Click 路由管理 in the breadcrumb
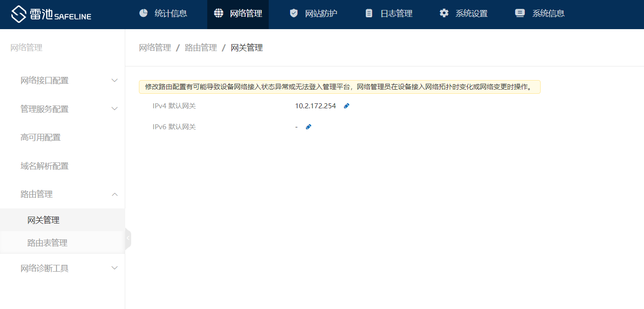 point(201,47)
